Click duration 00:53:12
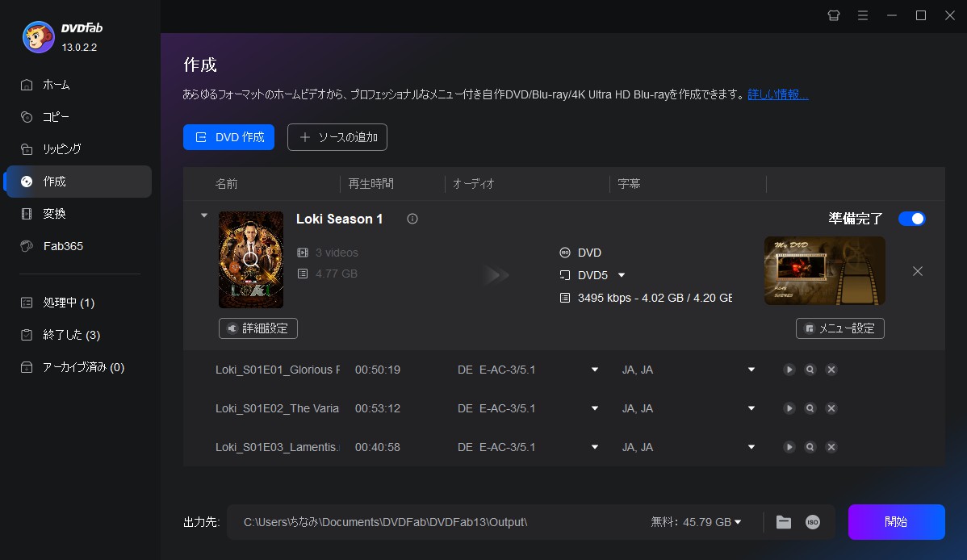Image resolution: width=967 pixels, height=560 pixels. (x=378, y=408)
